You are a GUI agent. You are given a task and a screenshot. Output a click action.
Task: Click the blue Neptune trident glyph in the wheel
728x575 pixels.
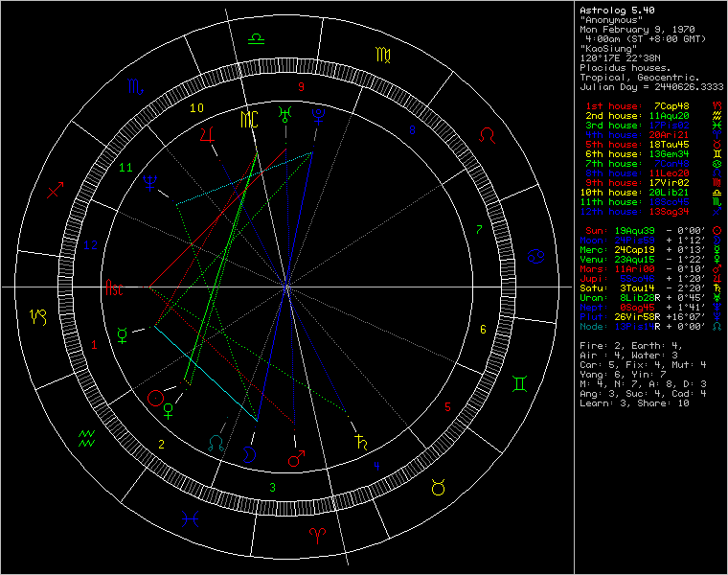click(x=150, y=183)
